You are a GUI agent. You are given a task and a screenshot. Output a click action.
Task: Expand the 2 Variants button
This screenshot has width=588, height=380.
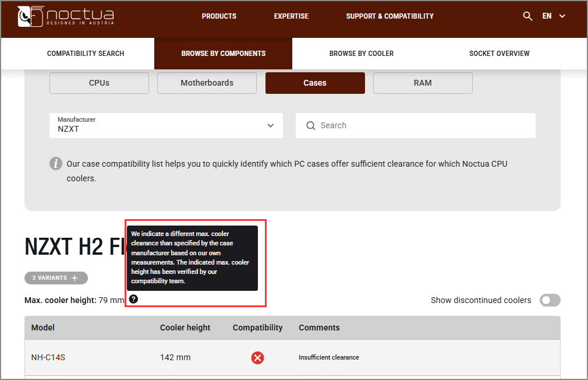56,278
